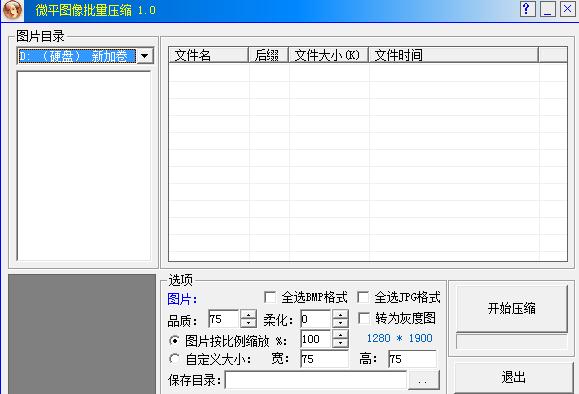Viewport: 579px width, 394px height.
Task: Open help with the question mark button
Action: pos(528,9)
